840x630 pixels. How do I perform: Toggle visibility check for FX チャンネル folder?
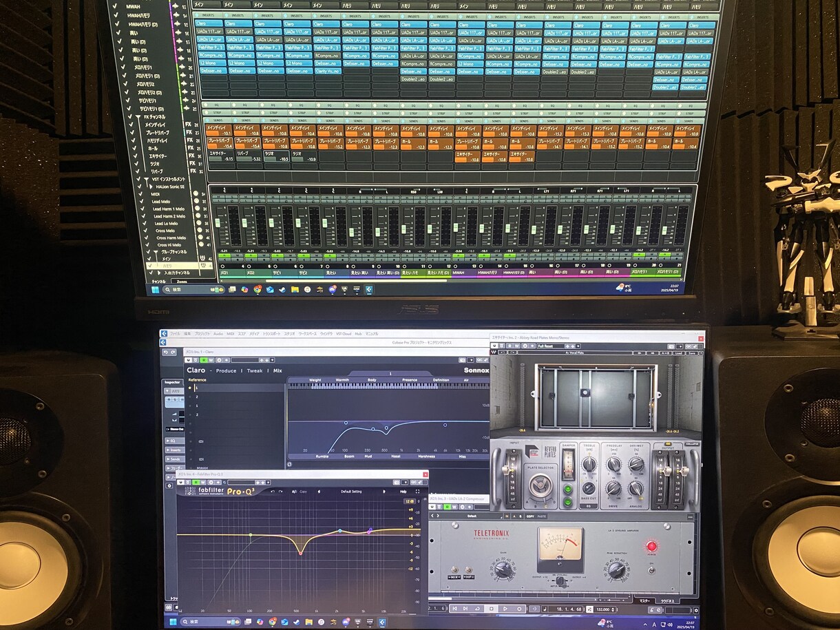click(x=129, y=116)
